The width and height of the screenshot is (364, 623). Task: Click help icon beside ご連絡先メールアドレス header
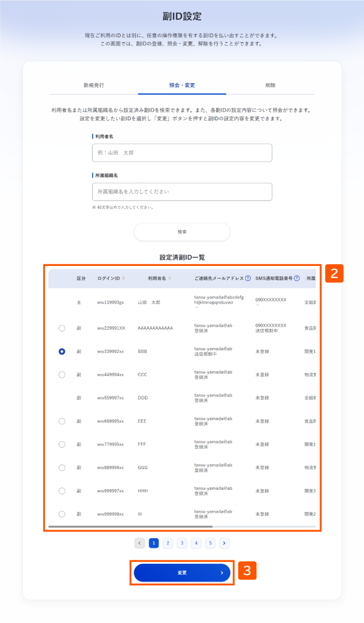click(x=248, y=278)
